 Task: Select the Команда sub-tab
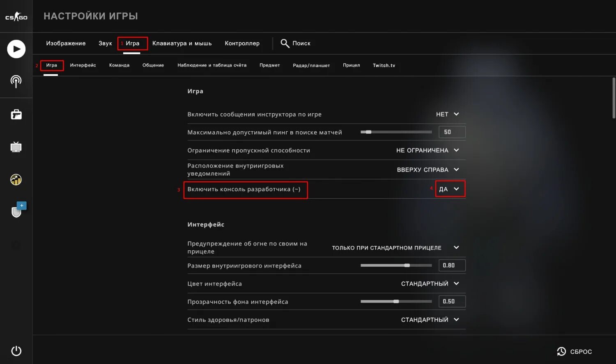119,65
